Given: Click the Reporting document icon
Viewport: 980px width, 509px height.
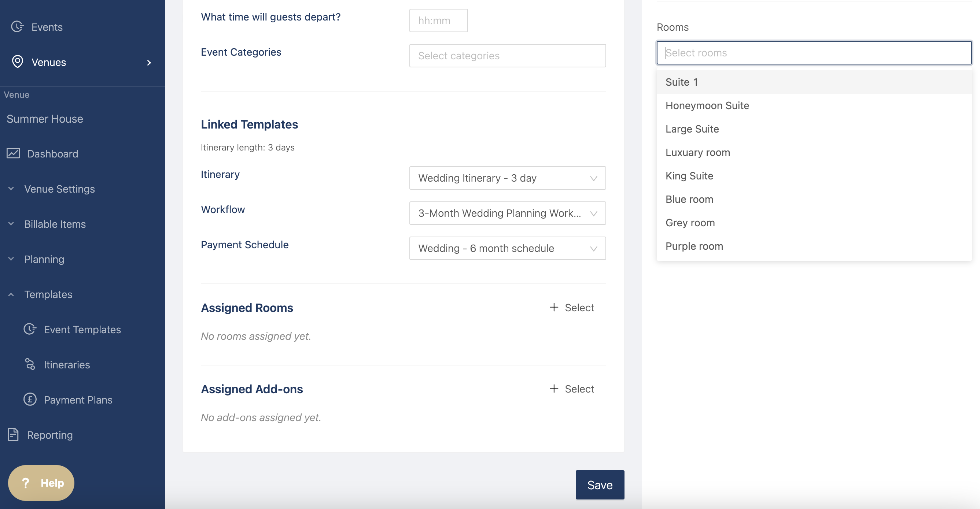Looking at the screenshot, I should coord(13,434).
